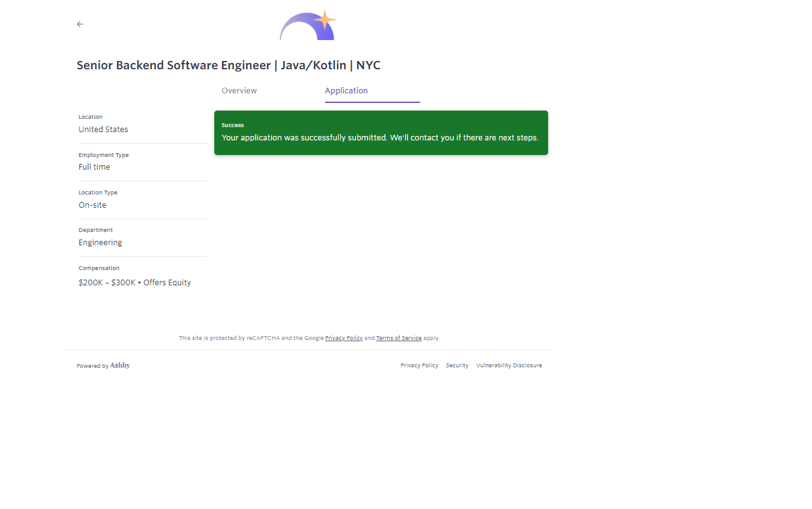Switch to the Overview tab
The width and height of the screenshot is (812, 509).
pyautogui.click(x=239, y=91)
